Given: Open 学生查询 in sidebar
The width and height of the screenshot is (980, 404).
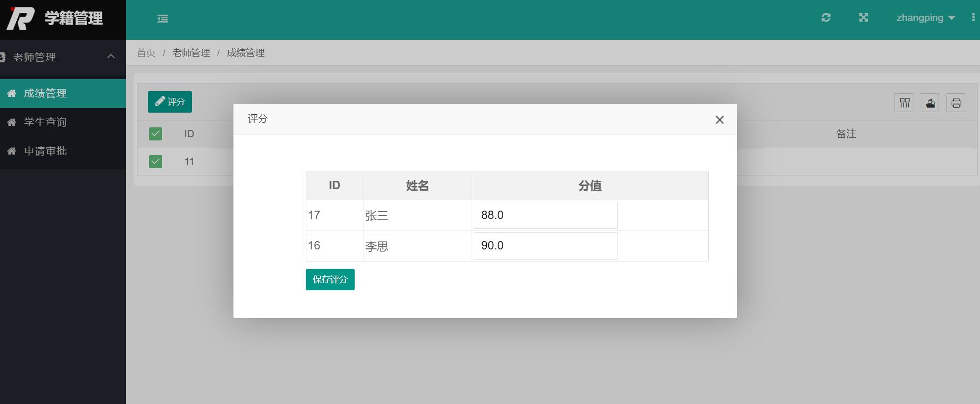Looking at the screenshot, I should 63,122.
